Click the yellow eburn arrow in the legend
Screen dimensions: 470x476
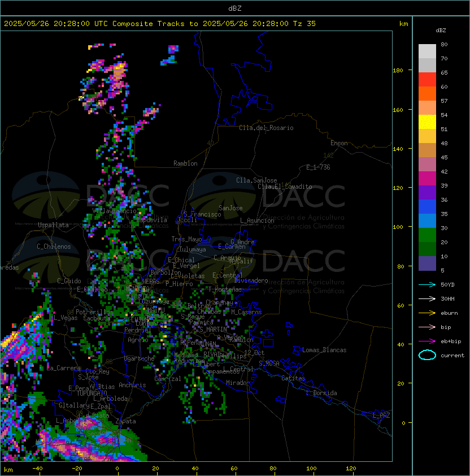[427, 313]
